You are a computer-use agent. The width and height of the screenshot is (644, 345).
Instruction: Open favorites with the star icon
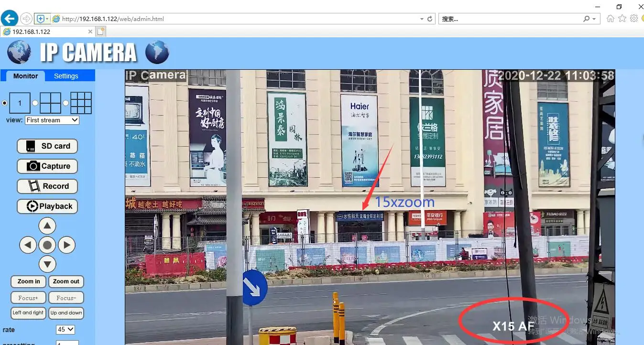(x=622, y=19)
